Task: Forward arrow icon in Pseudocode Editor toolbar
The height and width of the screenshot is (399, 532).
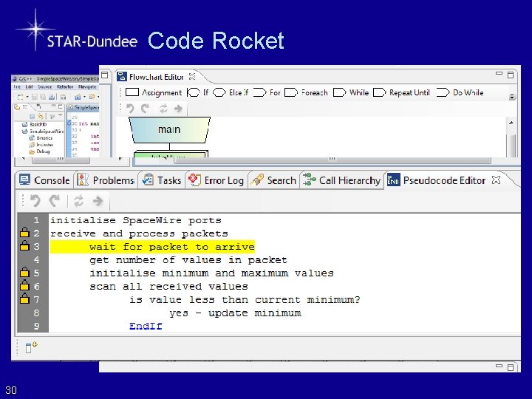Action: (98, 201)
